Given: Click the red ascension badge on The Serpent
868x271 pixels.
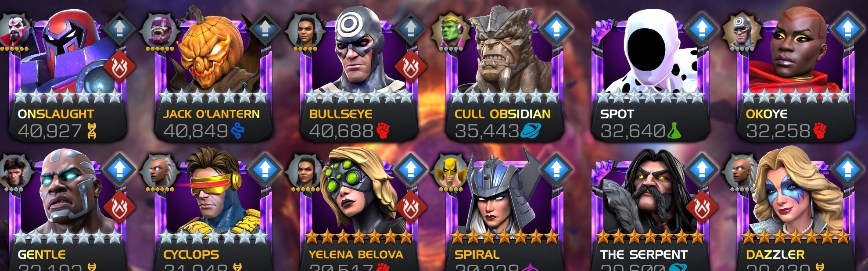Looking at the screenshot, I should click(x=702, y=207).
